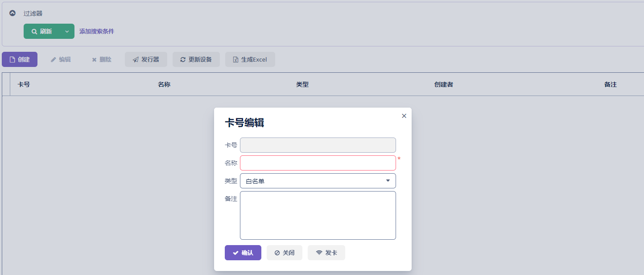Viewport: 644px width, 275px height.
Task: Click the 编辑 pencil edit button
Action: 61,59
